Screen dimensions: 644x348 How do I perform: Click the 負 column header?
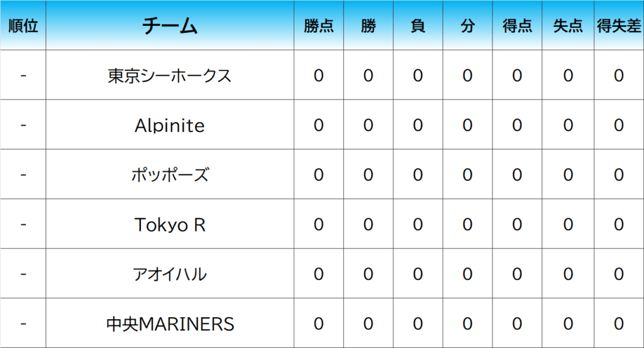[418, 26]
